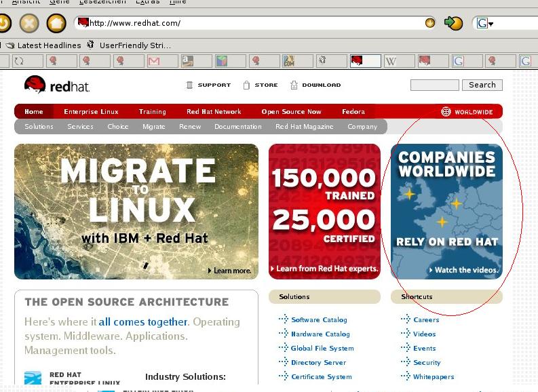Switch to the loading tab with spinner
Screen dimensions: 538x392
click(27, 62)
